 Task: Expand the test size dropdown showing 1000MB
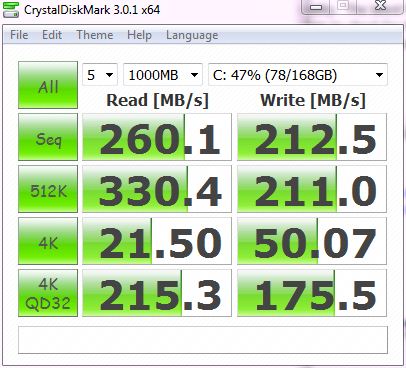pos(163,75)
